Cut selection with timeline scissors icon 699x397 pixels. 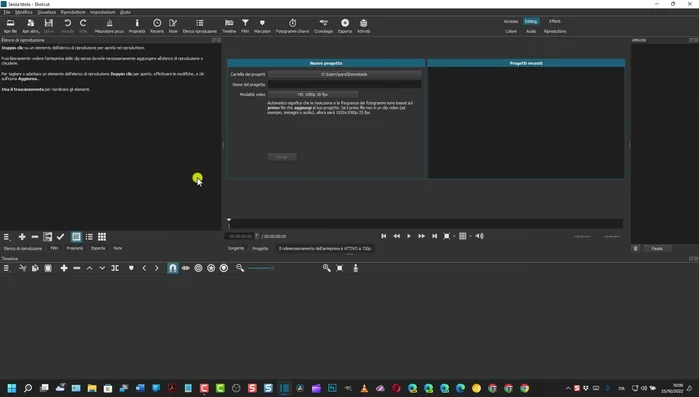[22, 268]
